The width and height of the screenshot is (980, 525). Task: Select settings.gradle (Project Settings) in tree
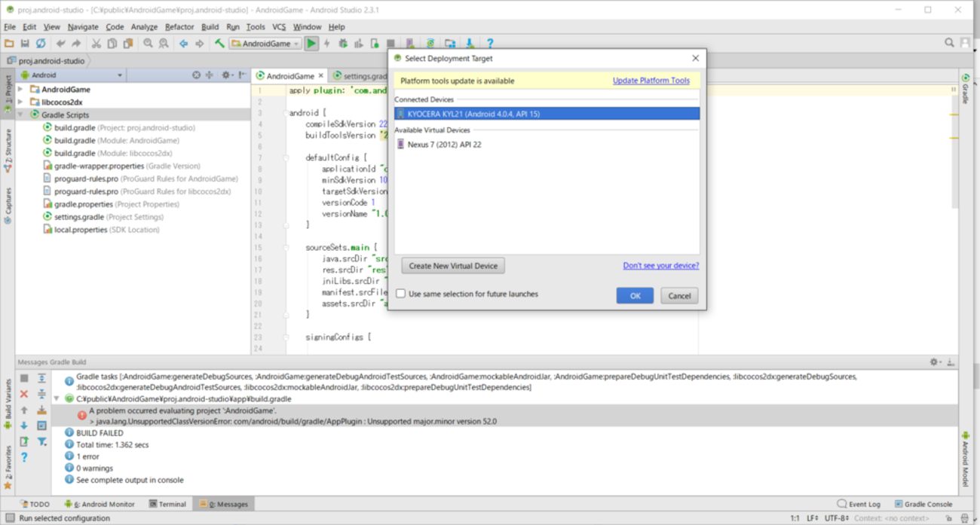[x=103, y=217]
